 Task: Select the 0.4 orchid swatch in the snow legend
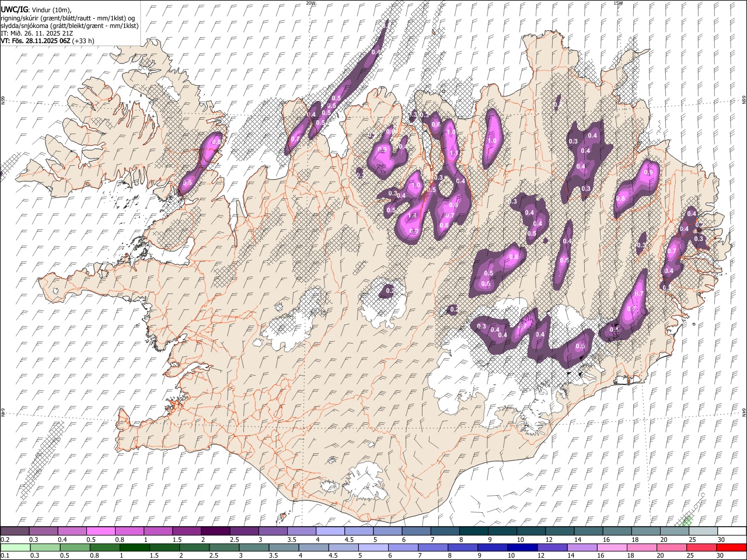72,531
